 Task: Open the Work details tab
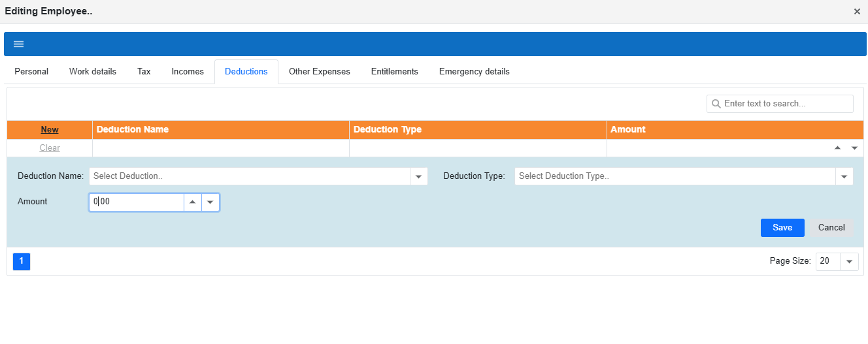[x=93, y=72]
